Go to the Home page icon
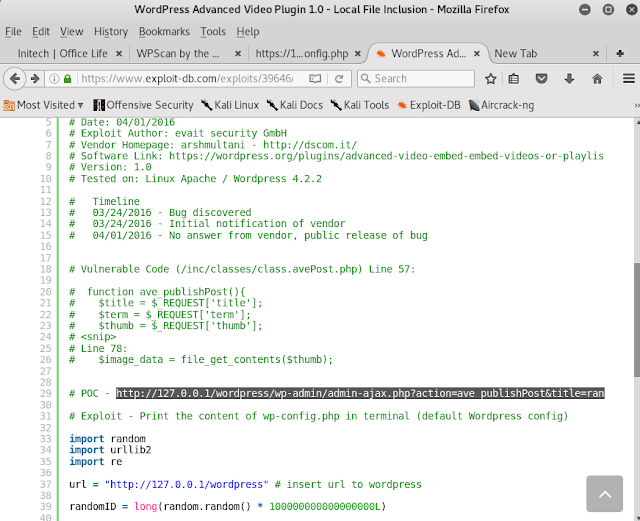The height and width of the screenshot is (521, 640). click(x=597, y=78)
